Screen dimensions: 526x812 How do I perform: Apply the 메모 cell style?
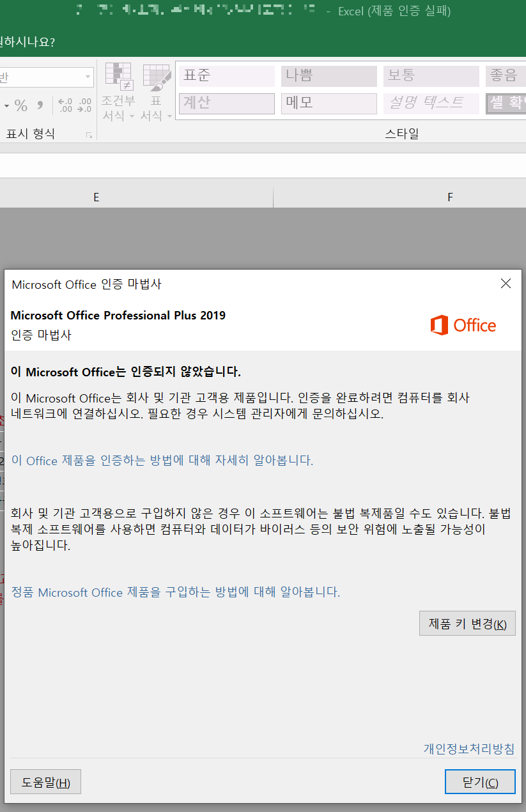point(329,103)
